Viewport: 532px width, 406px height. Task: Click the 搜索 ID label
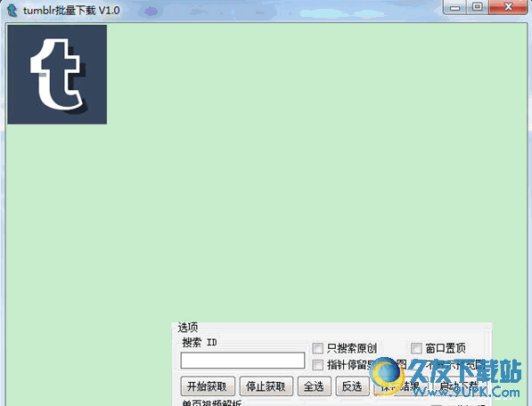pos(200,342)
